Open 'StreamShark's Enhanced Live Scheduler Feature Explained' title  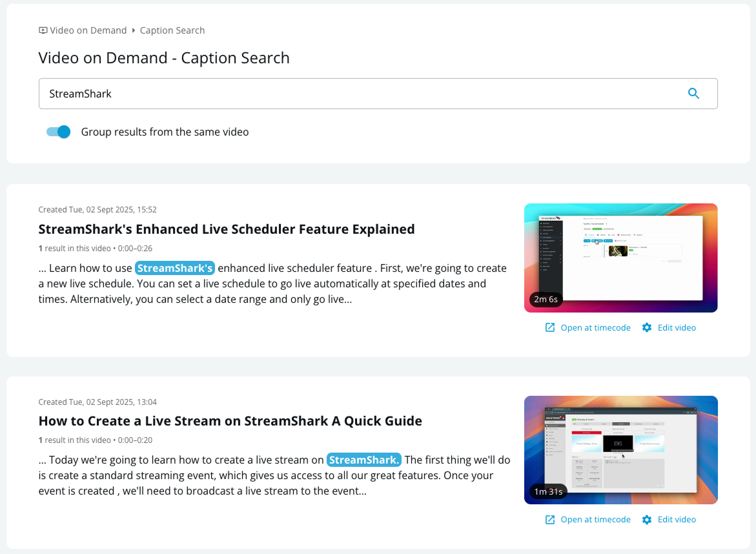click(x=227, y=229)
